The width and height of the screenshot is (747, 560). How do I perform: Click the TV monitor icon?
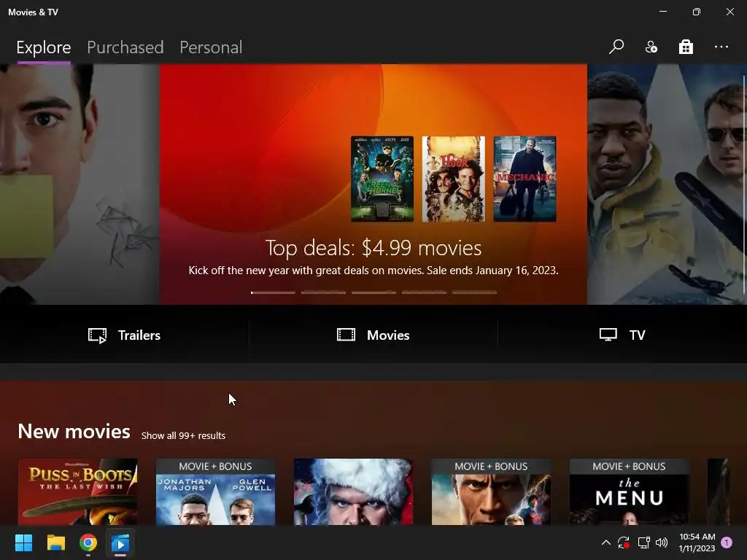coord(608,334)
